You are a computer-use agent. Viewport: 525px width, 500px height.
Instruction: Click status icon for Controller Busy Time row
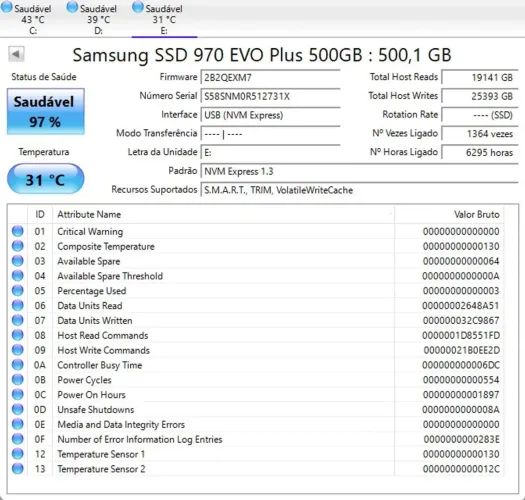[17, 365]
